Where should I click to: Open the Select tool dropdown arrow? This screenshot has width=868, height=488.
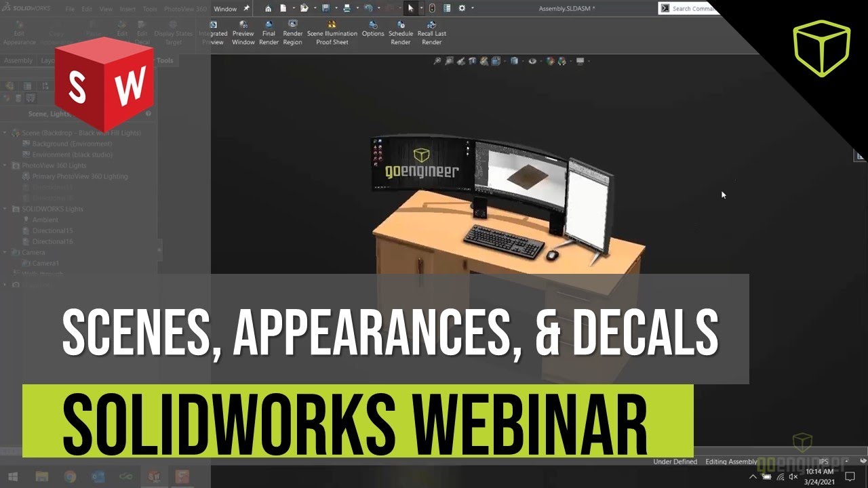coord(422,8)
